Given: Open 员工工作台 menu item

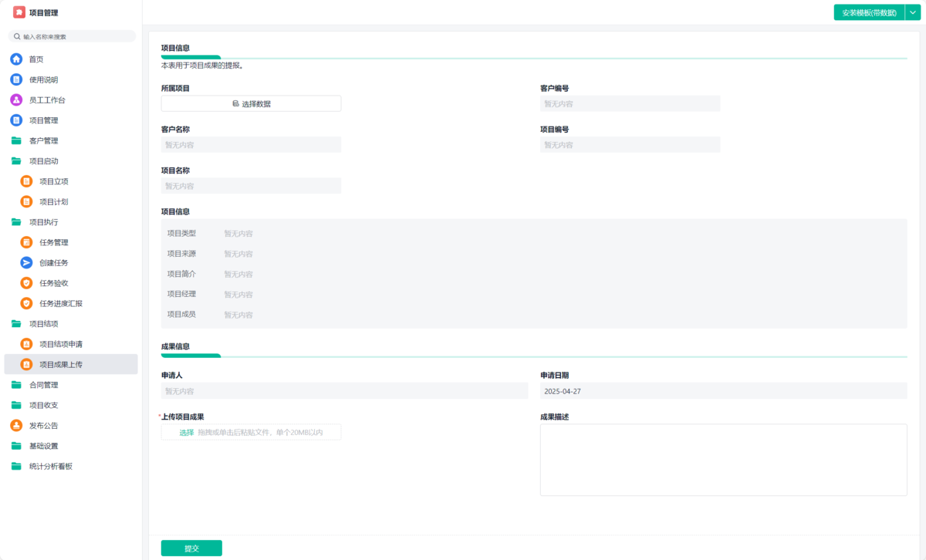Looking at the screenshot, I should (71, 100).
